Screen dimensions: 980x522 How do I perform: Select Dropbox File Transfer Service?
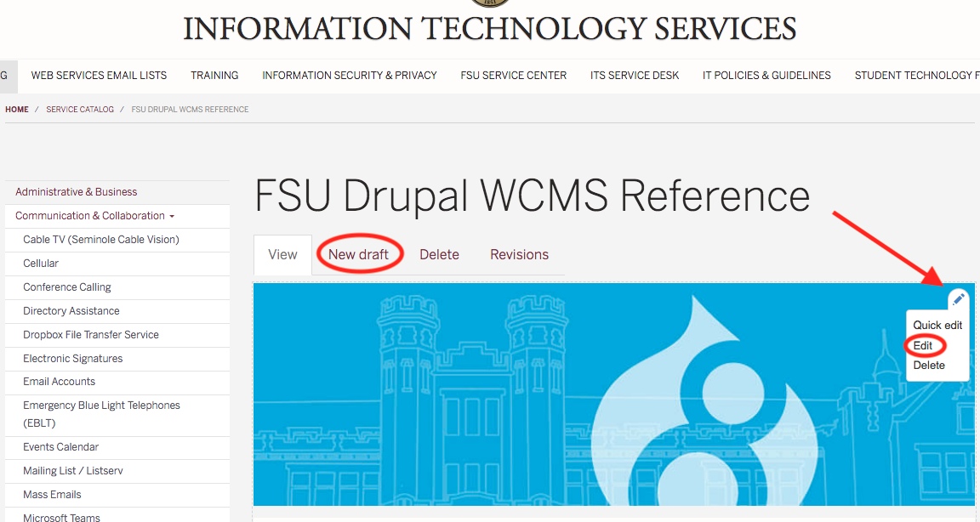[x=91, y=335]
